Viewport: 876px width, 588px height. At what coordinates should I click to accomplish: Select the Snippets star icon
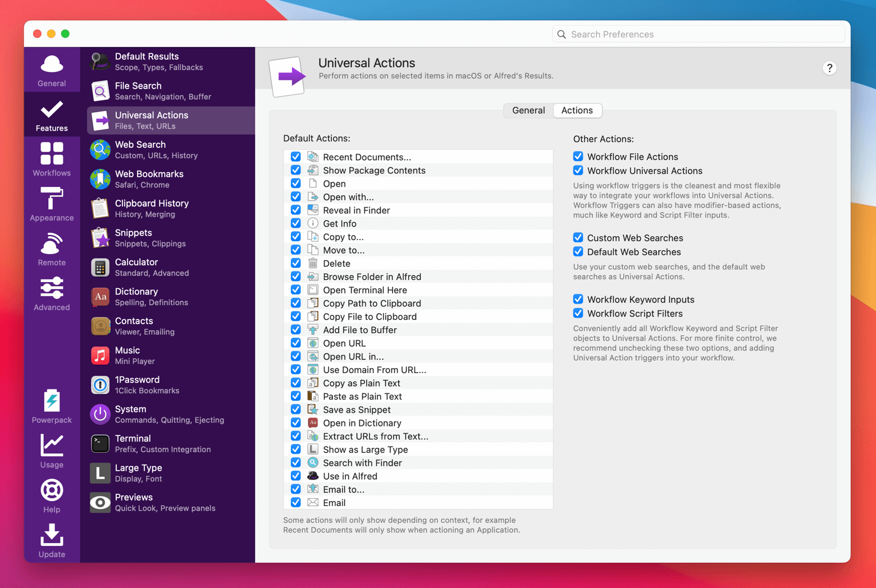point(100,238)
